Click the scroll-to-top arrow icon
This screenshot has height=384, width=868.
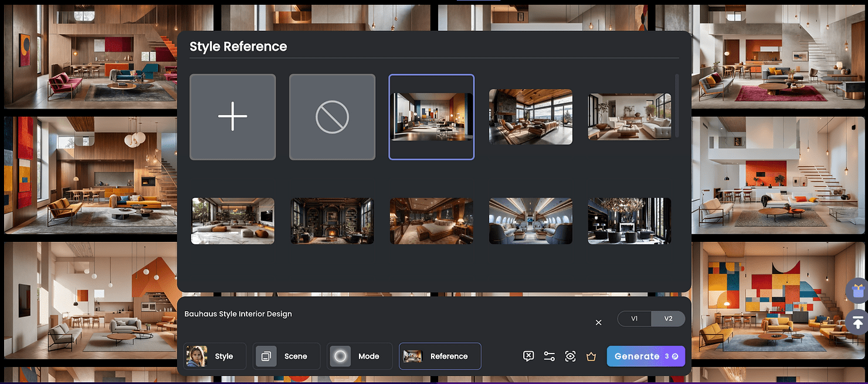tap(857, 322)
